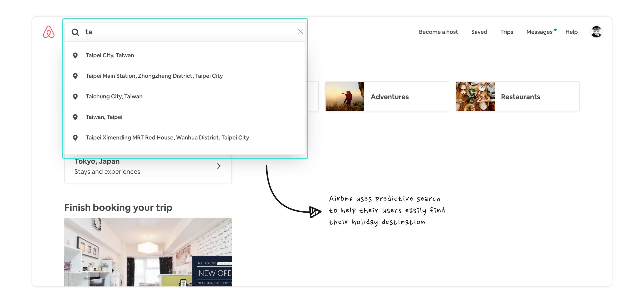This screenshot has width=644, height=303.
Task: Open your profile via the avatar picture
Action: (597, 32)
